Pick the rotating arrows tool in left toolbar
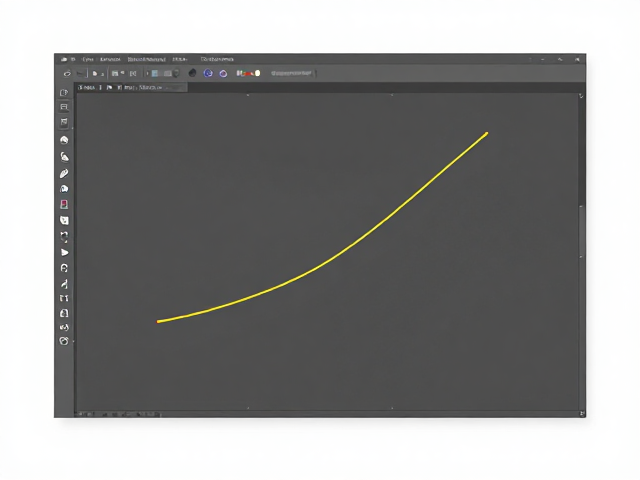 tap(64, 236)
